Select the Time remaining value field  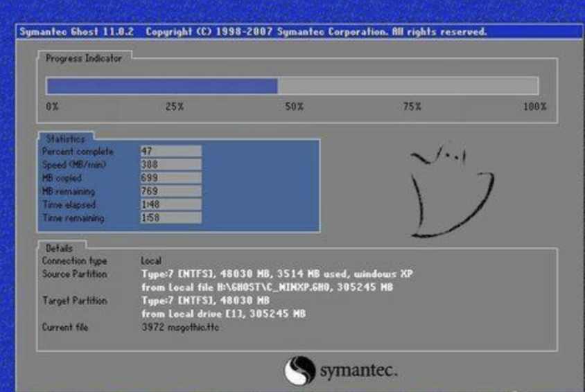[171, 218]
